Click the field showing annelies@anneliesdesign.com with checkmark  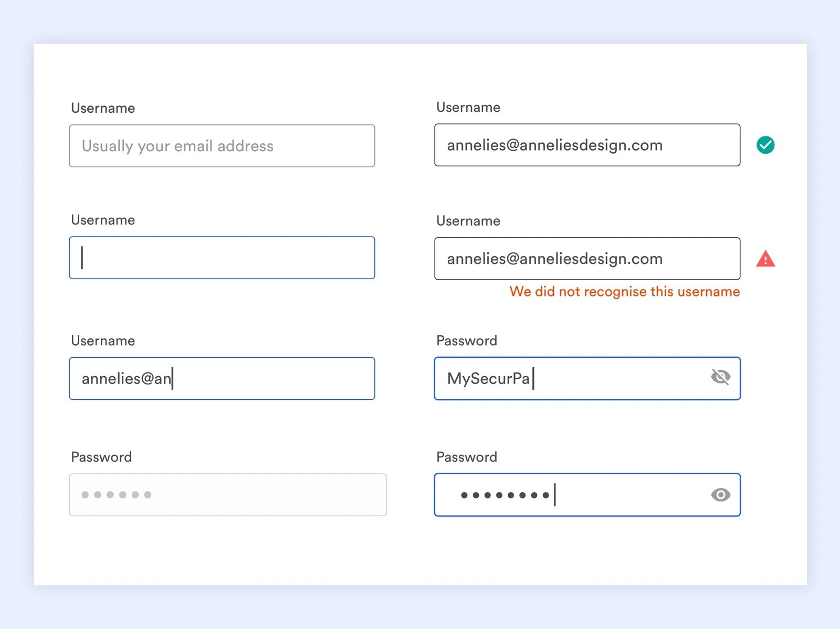(587, 145)
